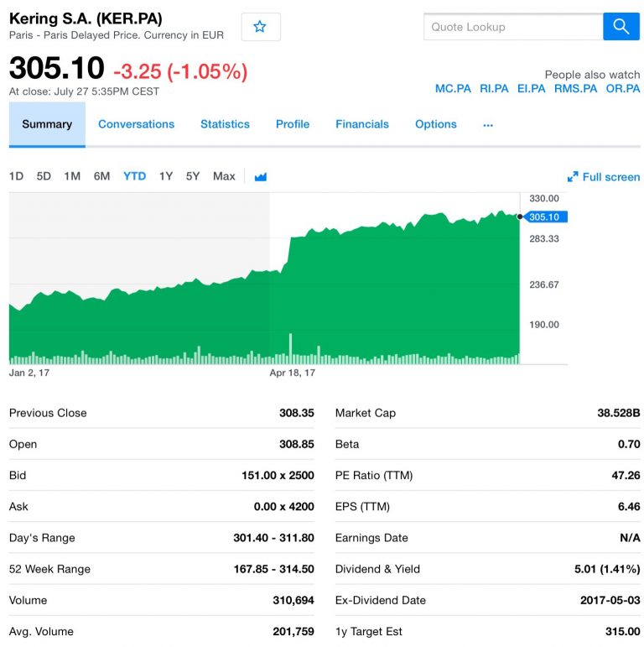The width and height of the screenshot is (644, 647).
Task: Click the tall volume spike bar near April
Action: [291, 348]
